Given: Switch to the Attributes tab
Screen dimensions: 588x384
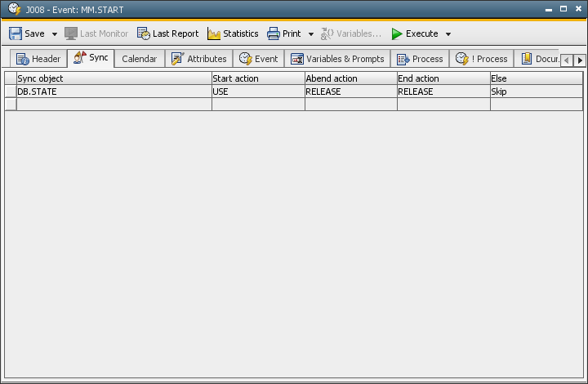Looking at the screenshot, I should (x=198, y=59).
